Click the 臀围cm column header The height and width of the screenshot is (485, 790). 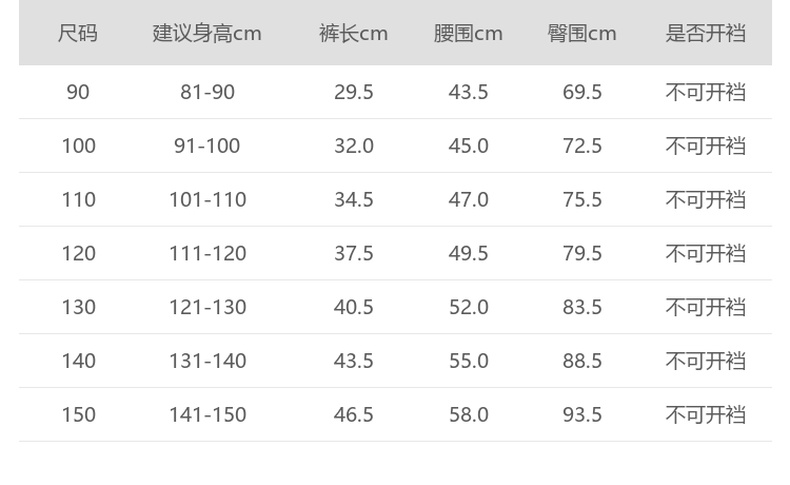pos(582,33)
